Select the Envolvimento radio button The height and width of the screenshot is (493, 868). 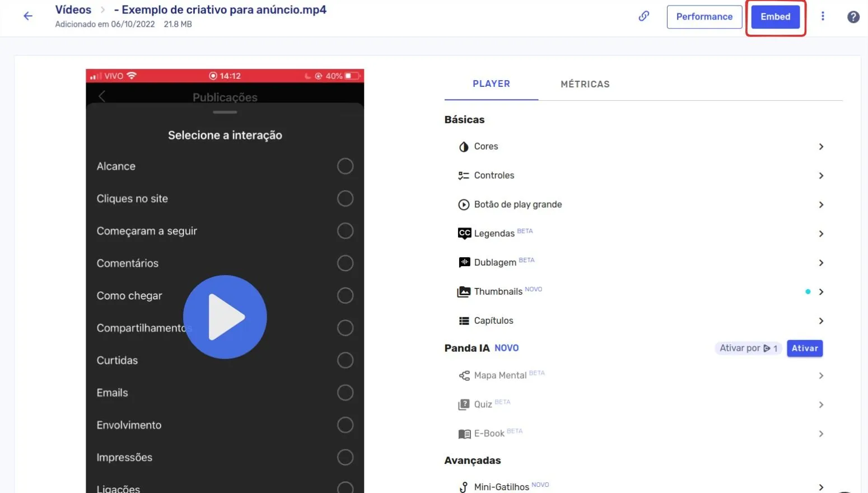(346, 425)
